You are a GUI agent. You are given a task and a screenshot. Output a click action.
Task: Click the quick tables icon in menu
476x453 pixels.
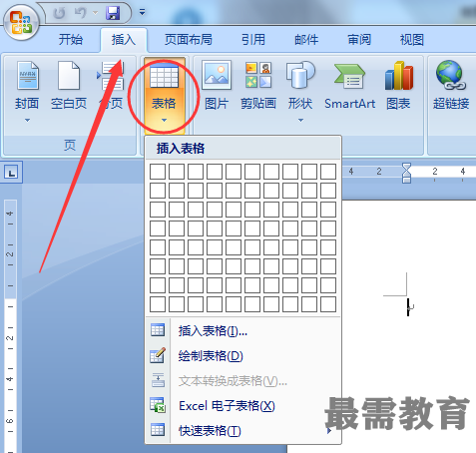point(158,430)
